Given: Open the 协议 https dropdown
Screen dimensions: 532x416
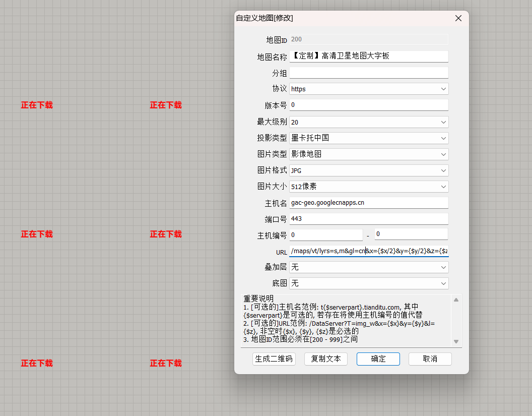Looking at the screenshot, I should click(369, 89).
